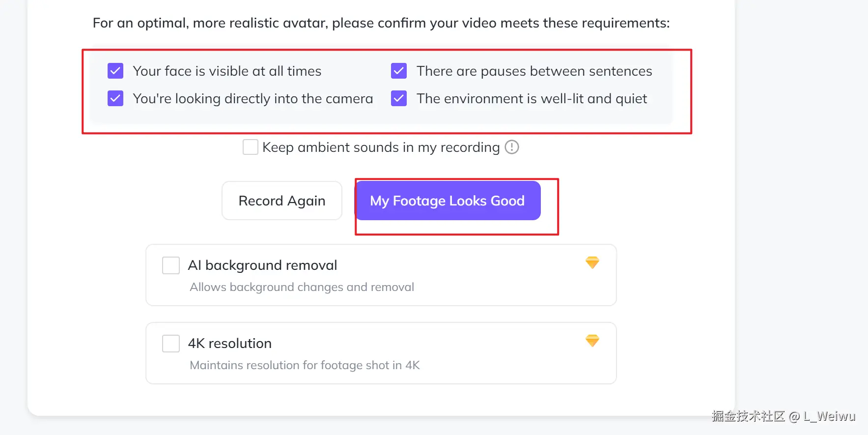Screen dimensions: 868x435
Task: Click the premium diamond icon on AI background removal
Action: point(592,262)
